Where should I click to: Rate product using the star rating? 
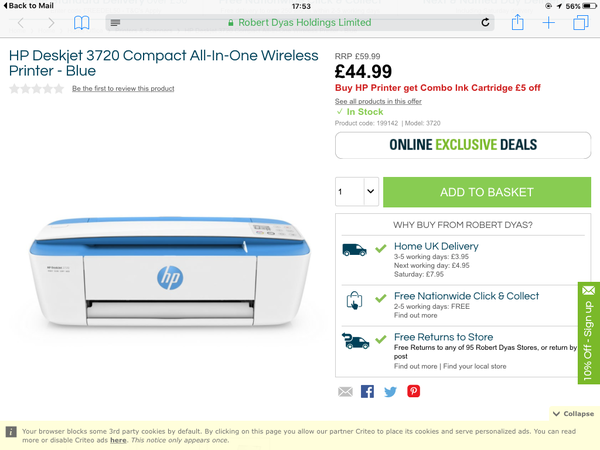click(36, 89)
